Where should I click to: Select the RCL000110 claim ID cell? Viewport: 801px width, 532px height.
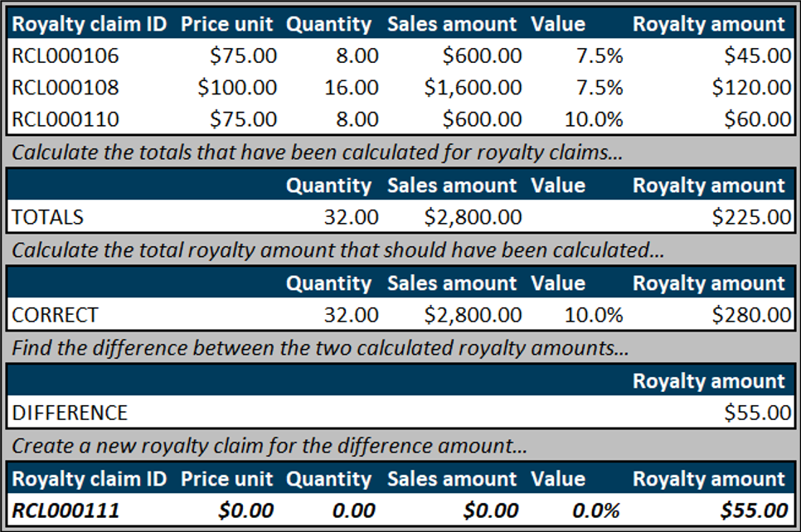[66, 118]
